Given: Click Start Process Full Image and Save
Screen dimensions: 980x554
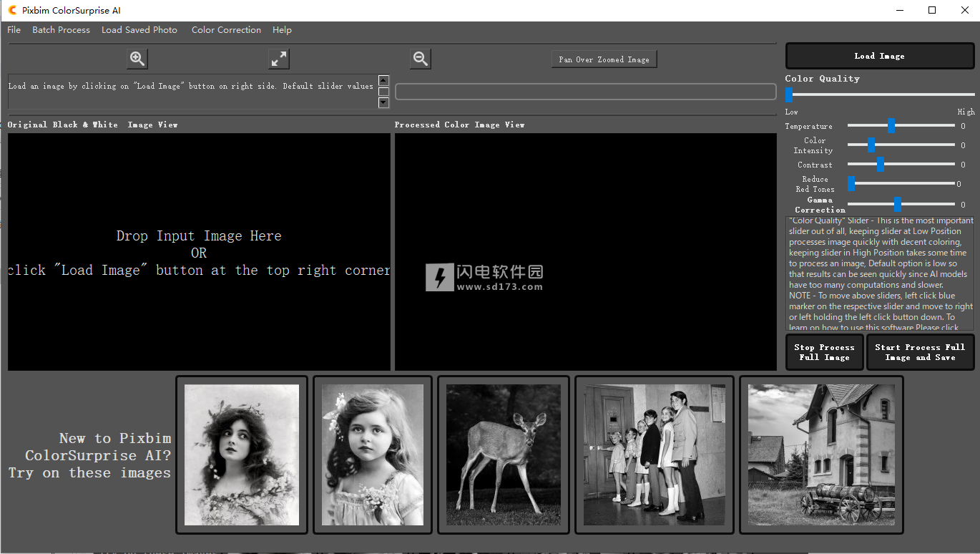Looking at the screenshot, I should pos(921,352).
